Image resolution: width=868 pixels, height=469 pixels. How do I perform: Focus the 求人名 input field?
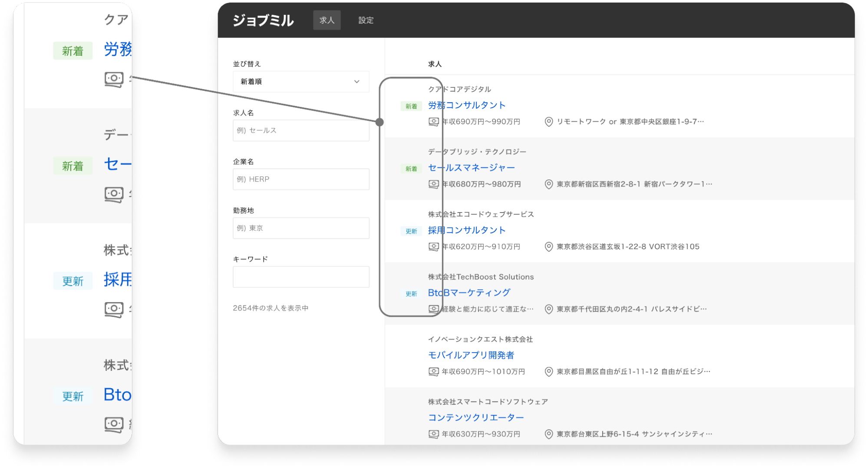[x=301, y=130]
